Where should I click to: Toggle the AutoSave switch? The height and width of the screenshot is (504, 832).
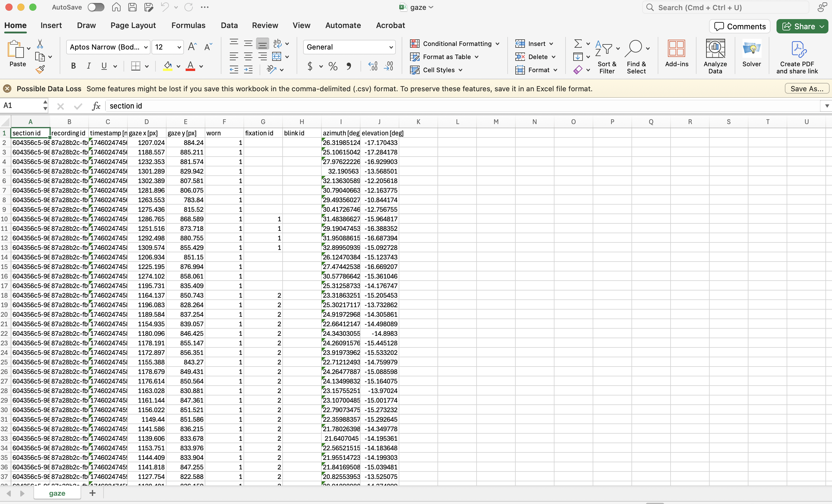click(96, 7)
